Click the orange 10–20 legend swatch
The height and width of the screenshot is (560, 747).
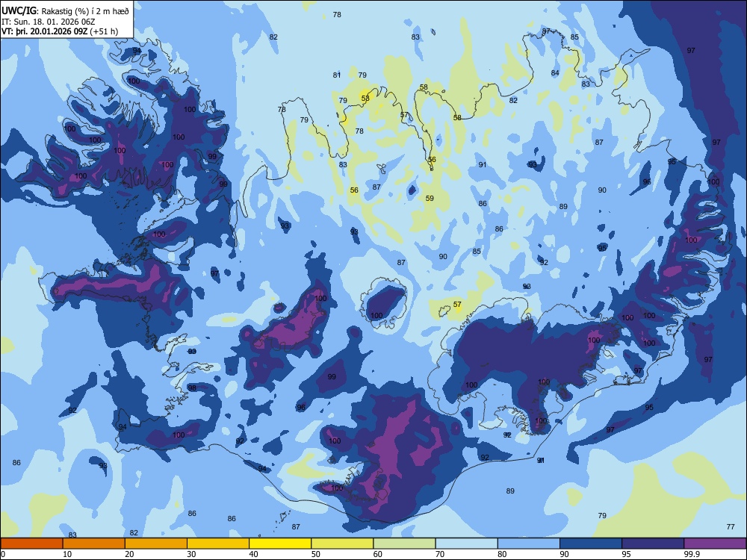click(94, 544)
